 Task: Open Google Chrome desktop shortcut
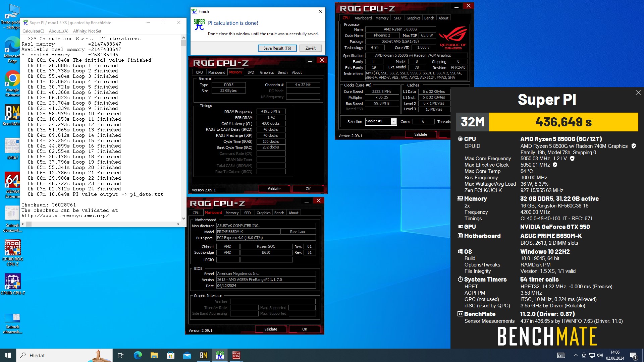tap(12, 83)
